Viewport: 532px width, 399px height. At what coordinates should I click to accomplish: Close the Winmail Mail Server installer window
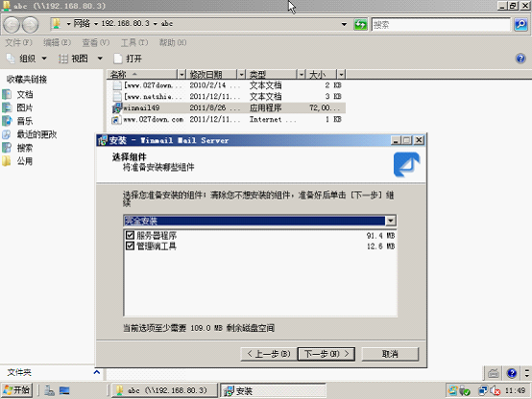tap(419, 140)
